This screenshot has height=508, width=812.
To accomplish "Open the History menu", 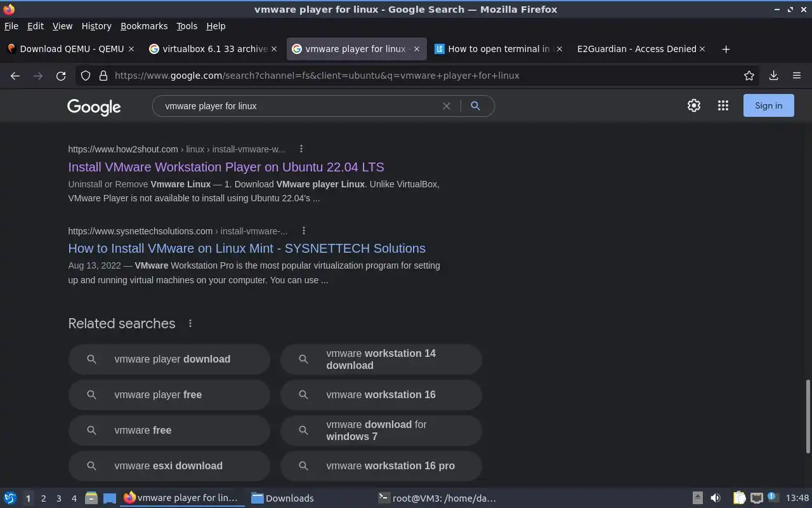I will 96,26.
